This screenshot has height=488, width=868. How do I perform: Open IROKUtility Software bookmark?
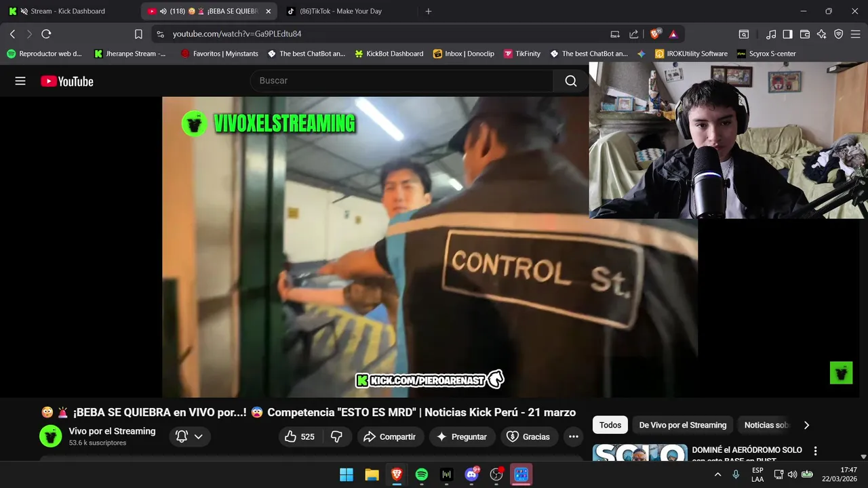pyautogui.click(x=691, y=54)
